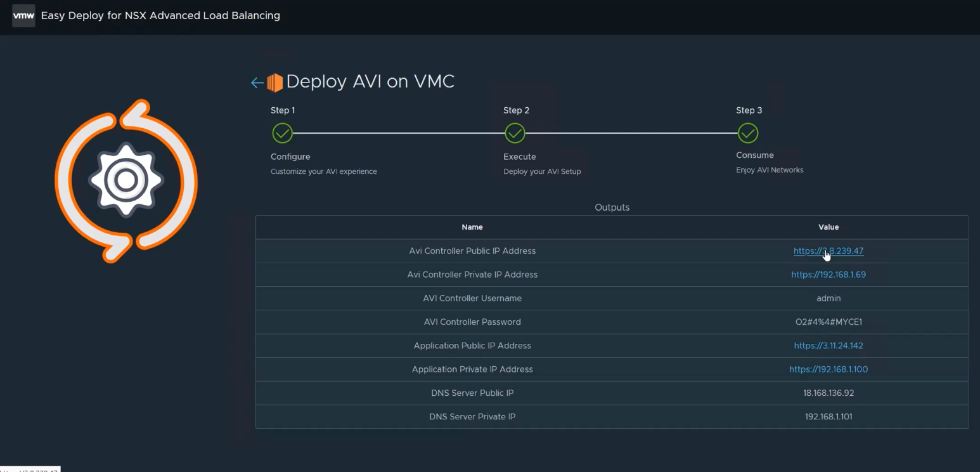980x472 pixels.
Task: Click the Value column header
Action: 828,227
